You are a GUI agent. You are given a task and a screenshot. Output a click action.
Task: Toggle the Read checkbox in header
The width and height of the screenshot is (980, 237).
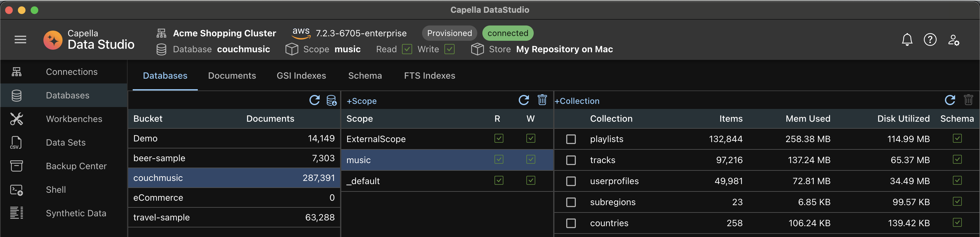407,49
